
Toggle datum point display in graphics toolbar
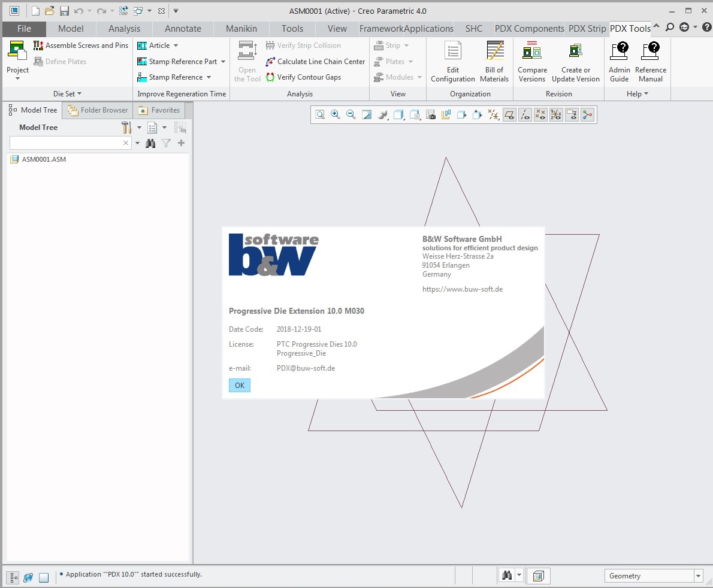pyautogui.click(x=540, y=114)
